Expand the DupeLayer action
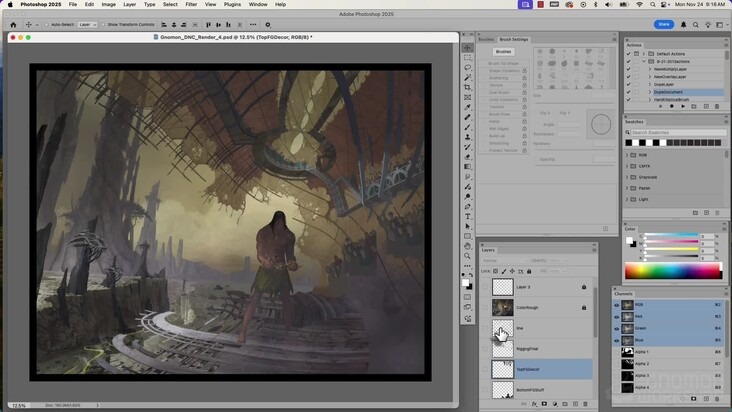 pos(649,84)
